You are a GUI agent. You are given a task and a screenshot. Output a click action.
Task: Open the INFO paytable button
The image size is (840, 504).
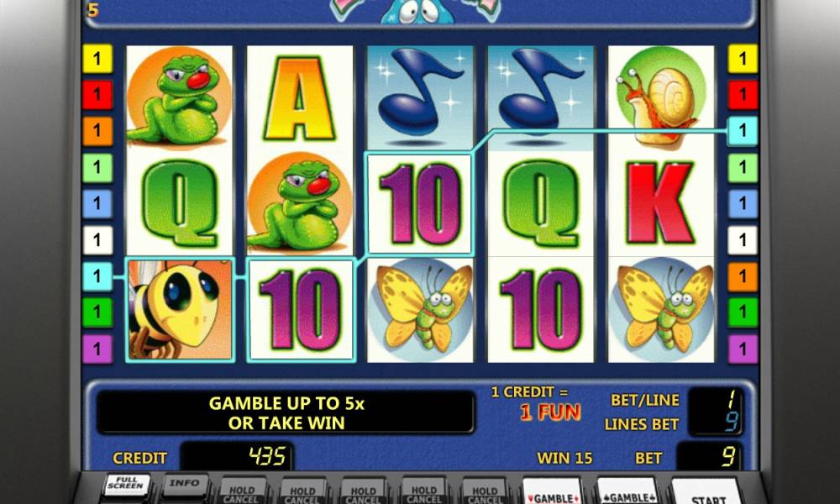pos(184,485)
